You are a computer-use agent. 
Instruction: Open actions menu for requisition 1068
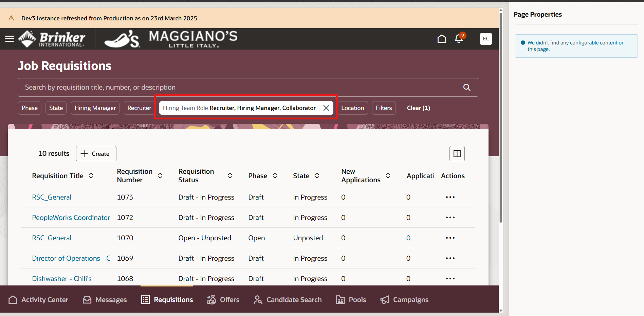450,279
